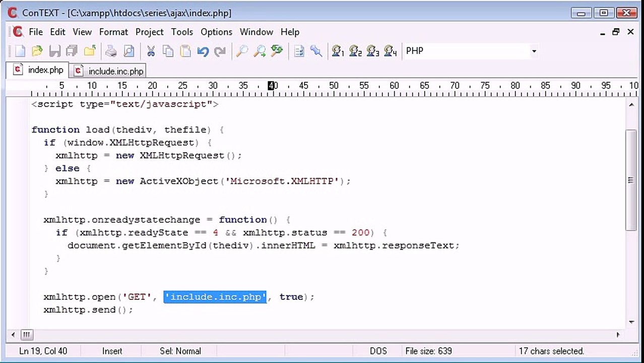Cut selection with scissors icon
Image resolution: width=644 pixels, height=363 pixels.
coord(151,51)
